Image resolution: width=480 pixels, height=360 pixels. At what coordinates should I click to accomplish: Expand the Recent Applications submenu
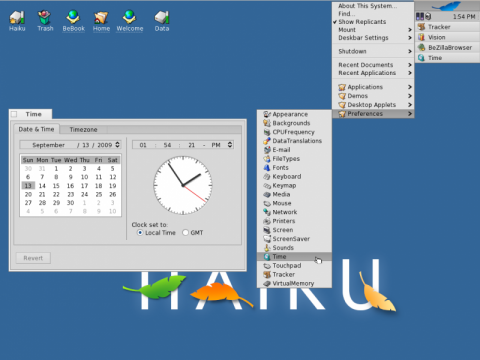(373, 73)
